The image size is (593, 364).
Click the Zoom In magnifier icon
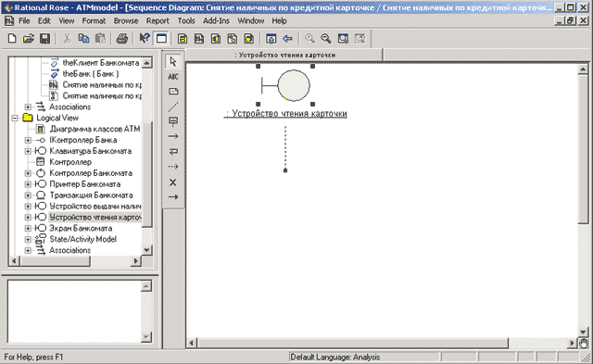(x=309, y=38)
